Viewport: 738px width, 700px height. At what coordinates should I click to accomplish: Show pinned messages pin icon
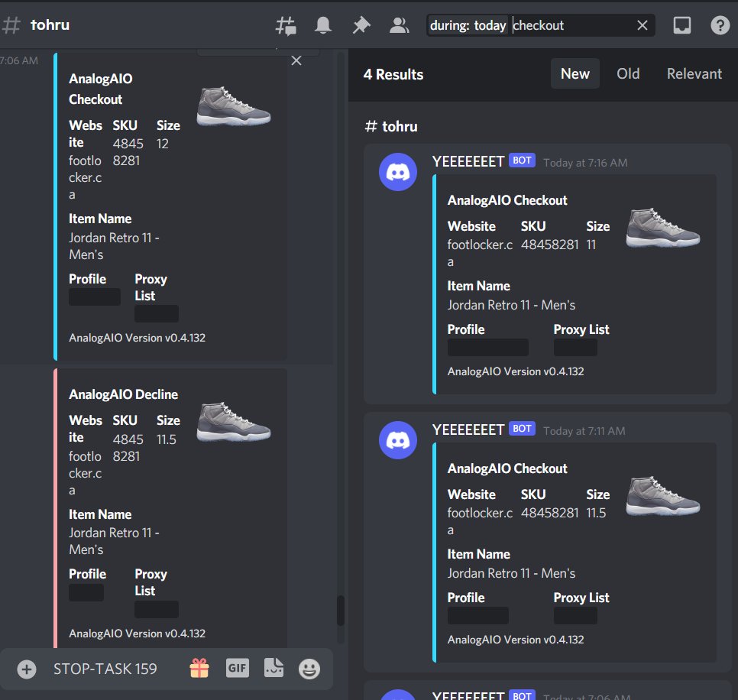361,25
